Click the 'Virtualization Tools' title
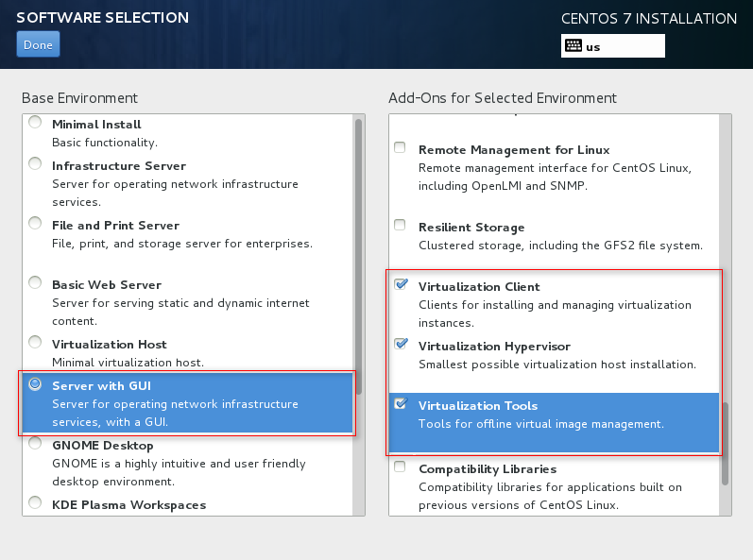This screenshot has height=560, width=753. 478,406
